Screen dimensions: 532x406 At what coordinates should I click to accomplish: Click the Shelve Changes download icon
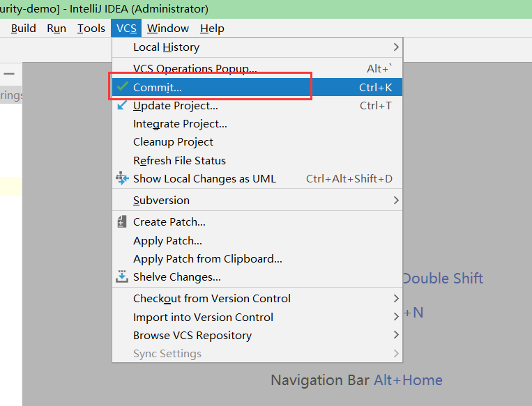(x=122, y=276)
